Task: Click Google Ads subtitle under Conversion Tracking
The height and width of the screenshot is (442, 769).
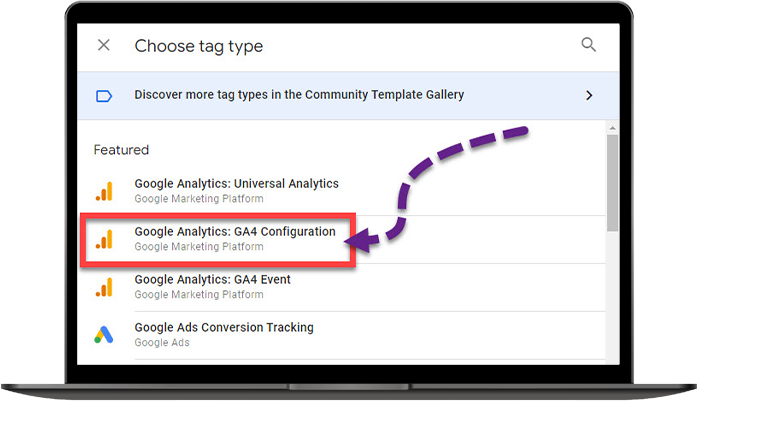Action: point(162,343)
